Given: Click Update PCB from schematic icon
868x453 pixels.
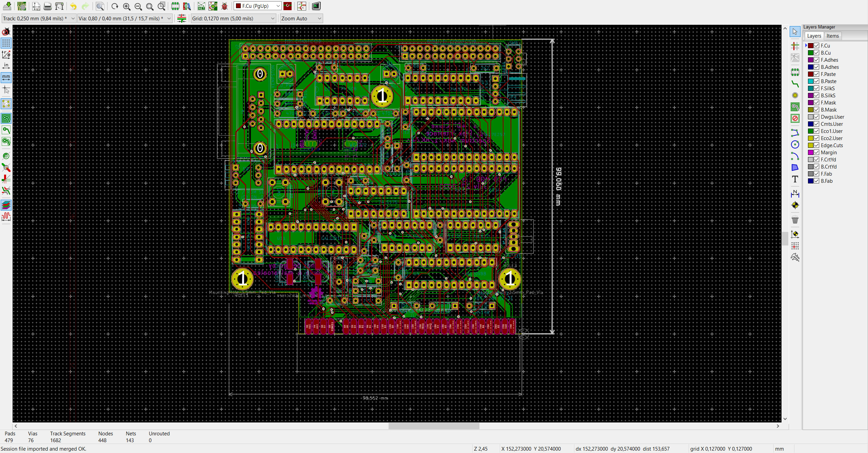Looking at the screenshot, I should pyautogui.click(x=213, y=6).
